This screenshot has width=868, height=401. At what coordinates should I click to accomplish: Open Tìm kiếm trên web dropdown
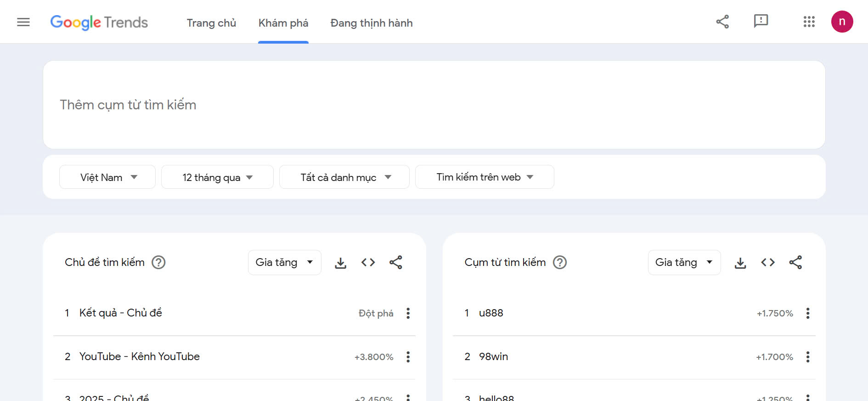[x=485, y=177]
